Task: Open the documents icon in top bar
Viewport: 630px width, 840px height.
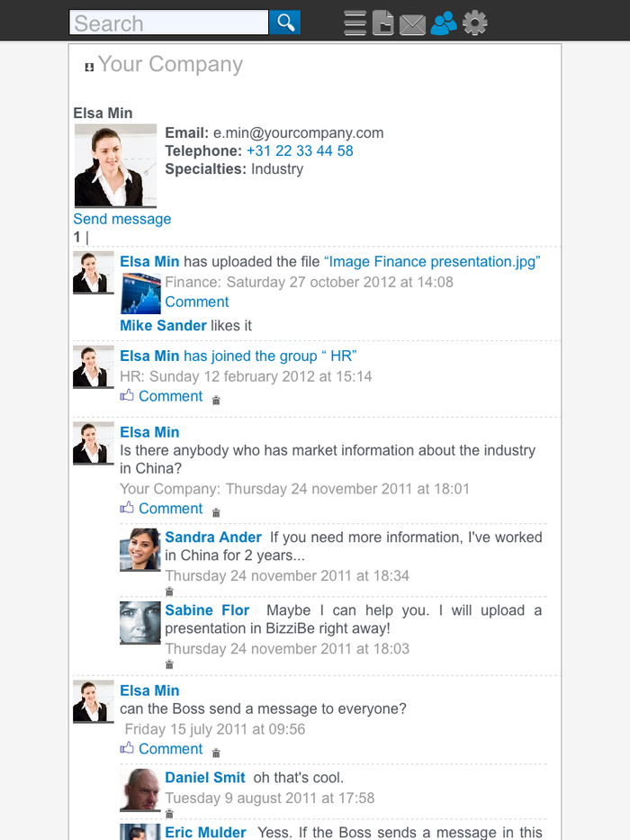Action: click(383, 23)
